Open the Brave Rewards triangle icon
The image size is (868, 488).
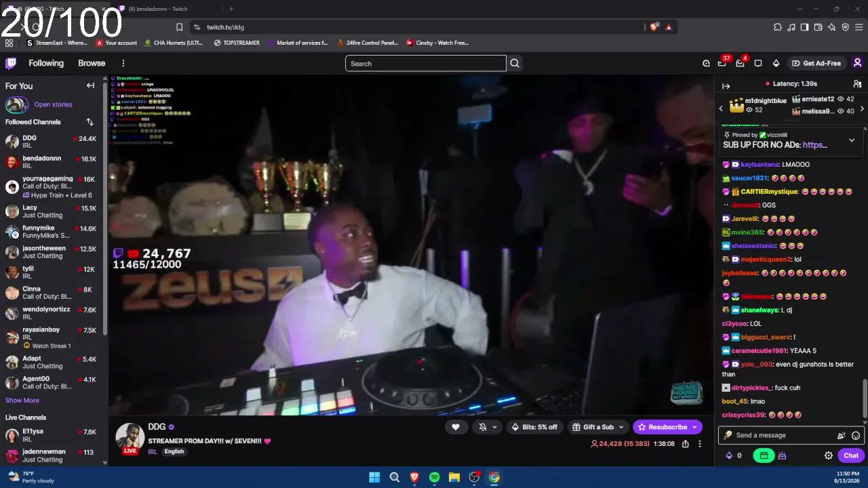pos(669,27)
